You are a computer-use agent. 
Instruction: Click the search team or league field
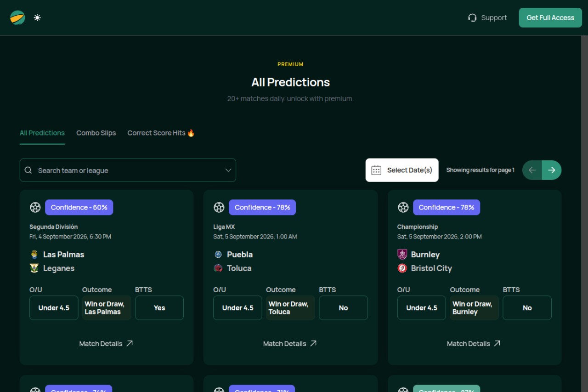(x=128, y=170)
